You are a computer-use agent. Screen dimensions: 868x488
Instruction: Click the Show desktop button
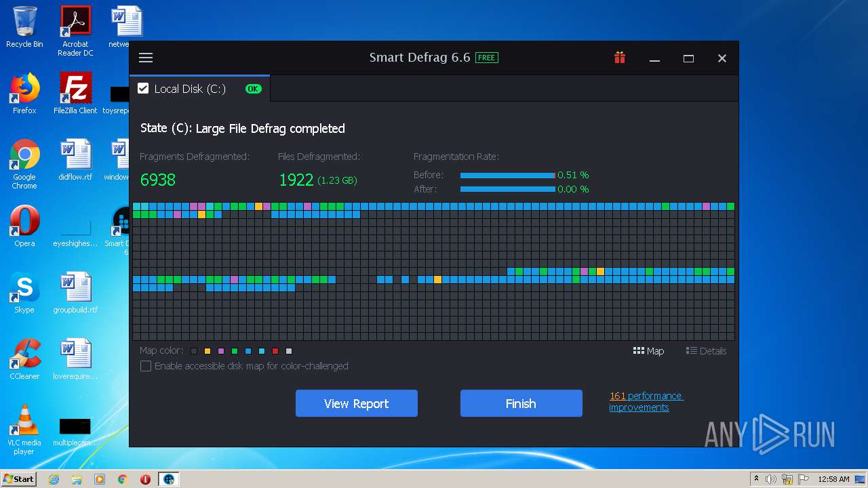click(x=861, y=479)
